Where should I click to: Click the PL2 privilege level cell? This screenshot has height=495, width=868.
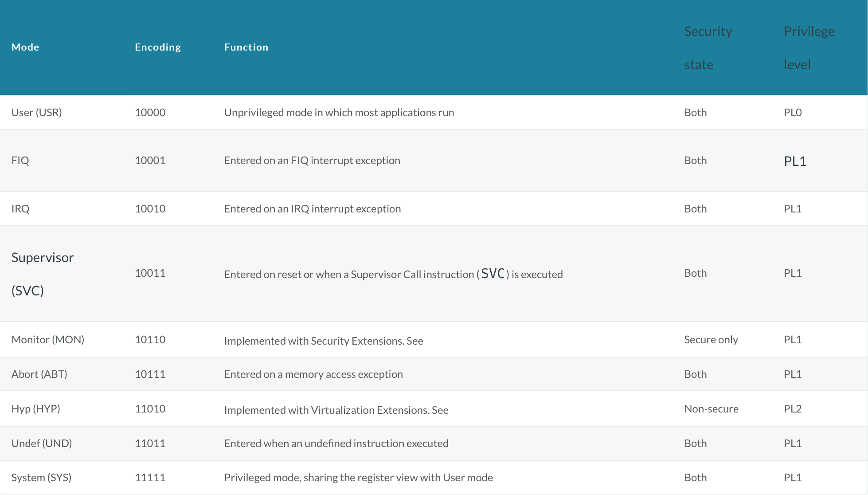[793, 409]
